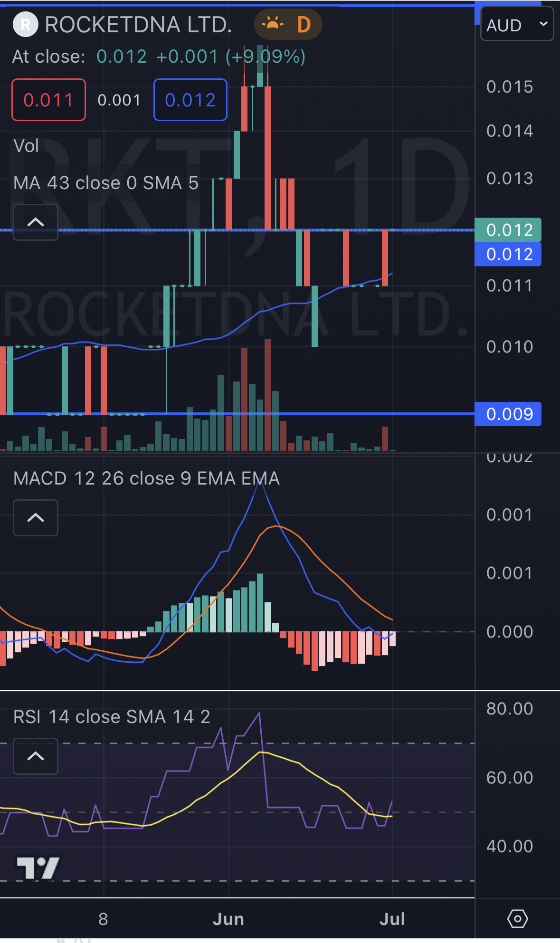Collapse the main chart indicator legend
Image resolution: width=560 pixels, height=943 pixels.
coord(36,222)
